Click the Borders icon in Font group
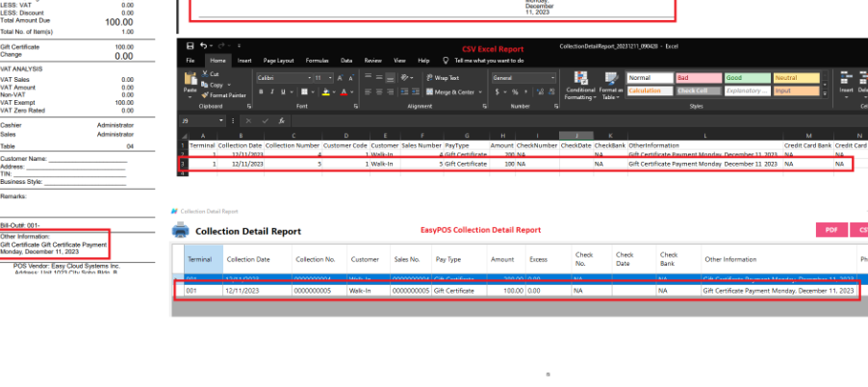Screen dimensions: 868x387 [304, 91]
